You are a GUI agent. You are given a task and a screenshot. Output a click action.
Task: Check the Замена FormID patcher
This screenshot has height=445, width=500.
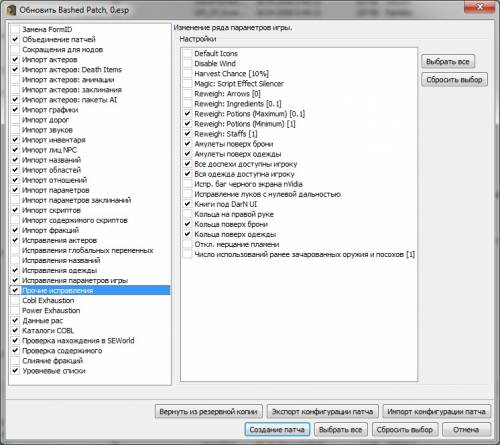(15, 29)
